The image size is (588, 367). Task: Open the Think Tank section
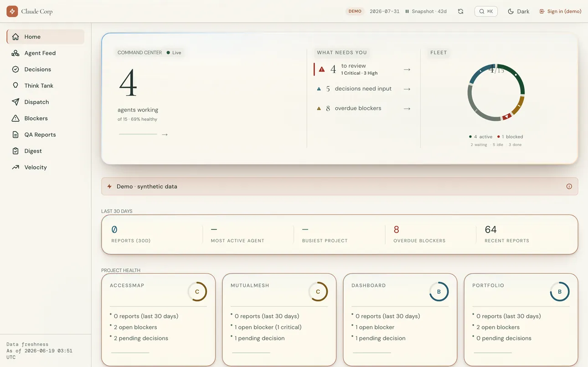pos(46,86)
